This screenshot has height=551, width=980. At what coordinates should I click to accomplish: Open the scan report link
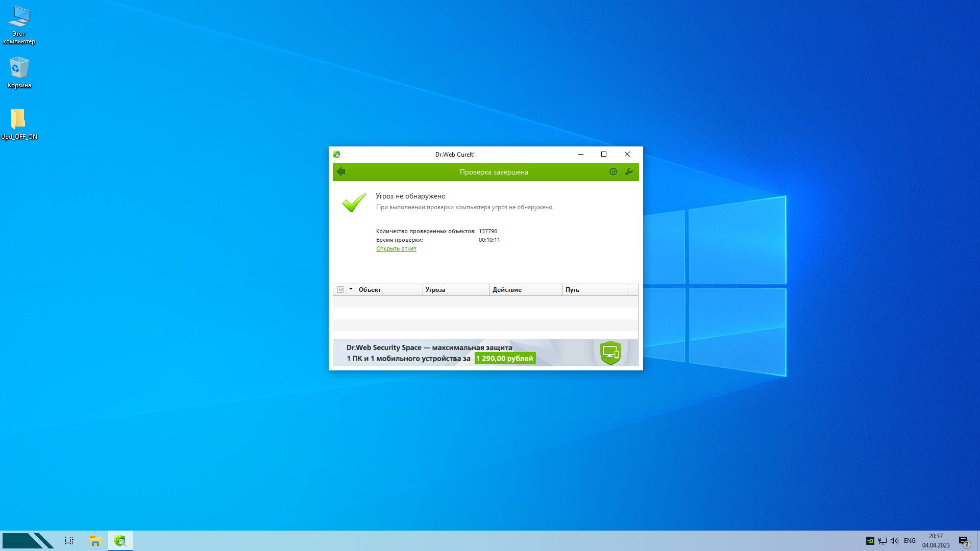[x=396, y=249]
